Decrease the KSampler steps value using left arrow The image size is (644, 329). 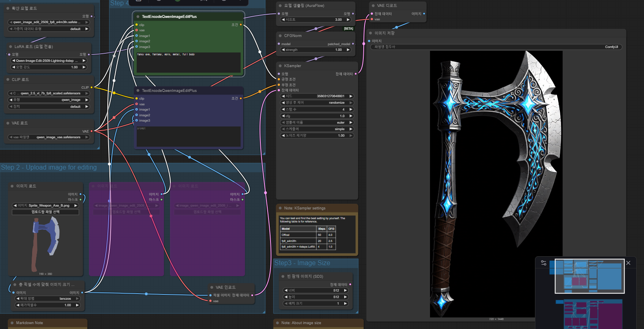(x=283, y=109)
